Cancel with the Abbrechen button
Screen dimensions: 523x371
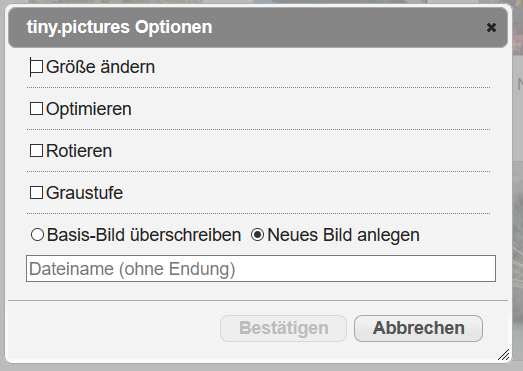[x=418, y=328]
